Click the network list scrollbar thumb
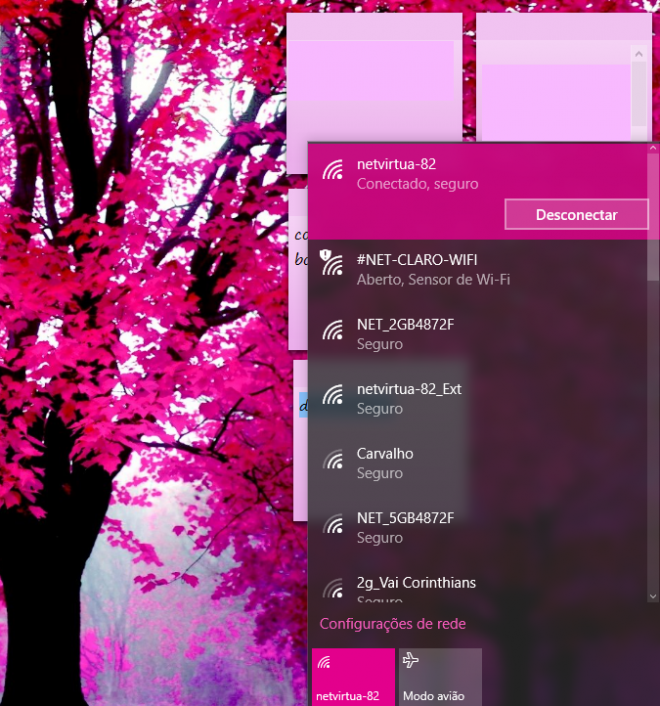 [x=653, y=217]
